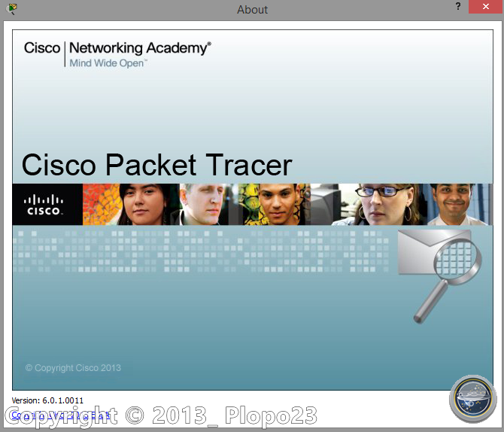Open the blue copyright link under the version
The height and width of the screenshot is (432, 504).
coord(61,415)
